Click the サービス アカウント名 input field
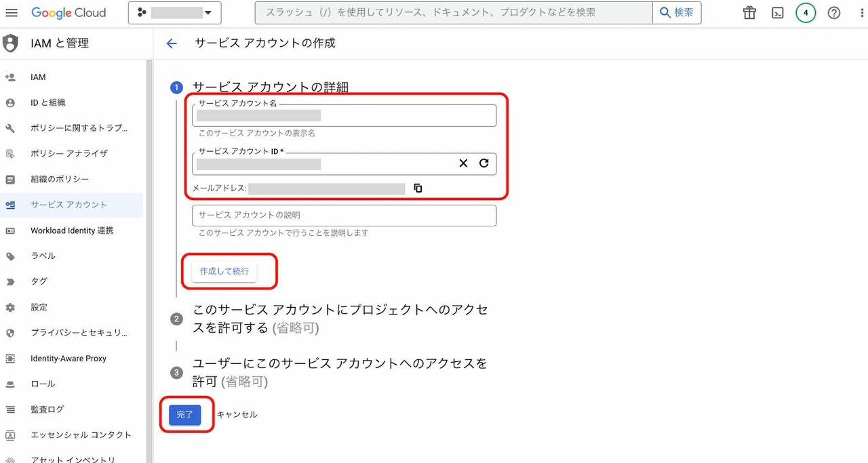Viewport: 868px width, 463px height. [x=344, y=115]
